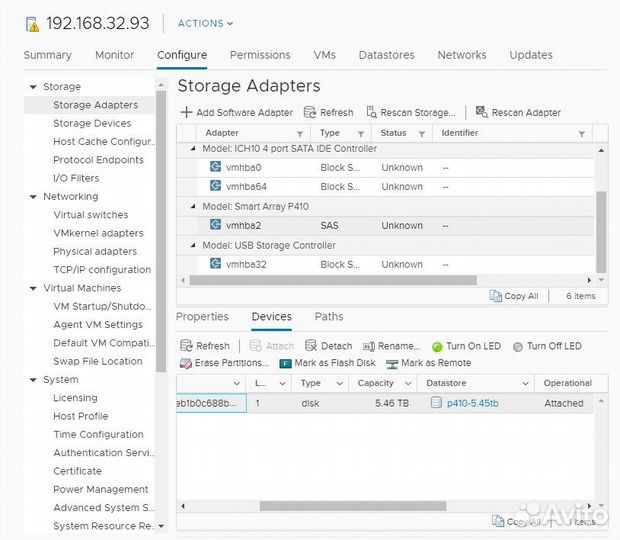
Task: Click the vmhba2 adapter icon
Action: pyautogui.click(x=215, y=225)
